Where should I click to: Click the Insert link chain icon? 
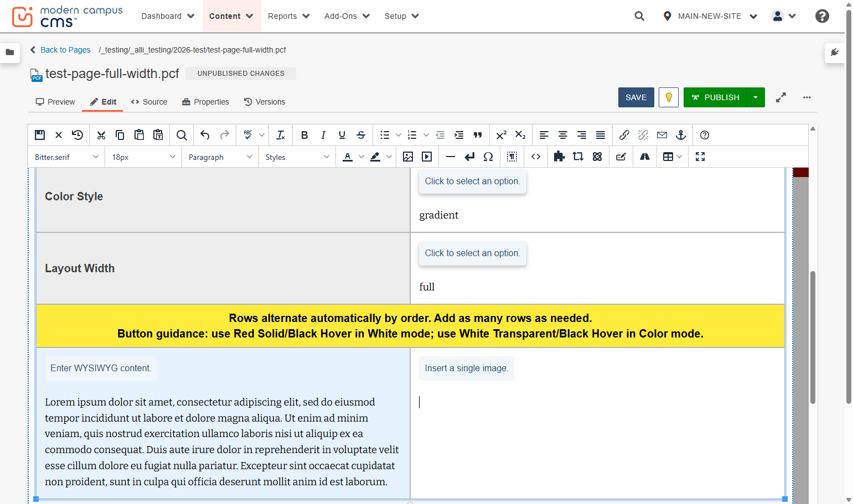624,135
